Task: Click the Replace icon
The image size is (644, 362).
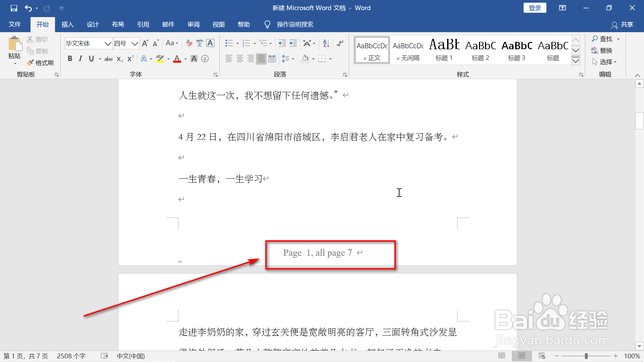Action: pos(595,50)
